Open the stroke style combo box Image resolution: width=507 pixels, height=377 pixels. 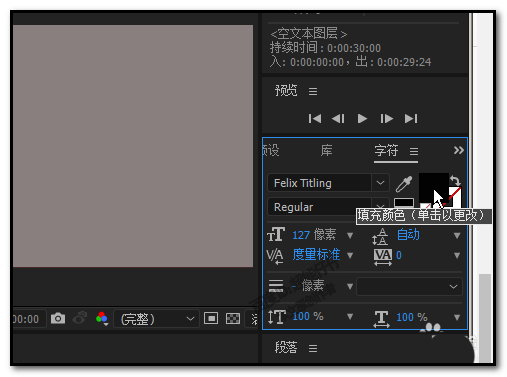[410, 286]
